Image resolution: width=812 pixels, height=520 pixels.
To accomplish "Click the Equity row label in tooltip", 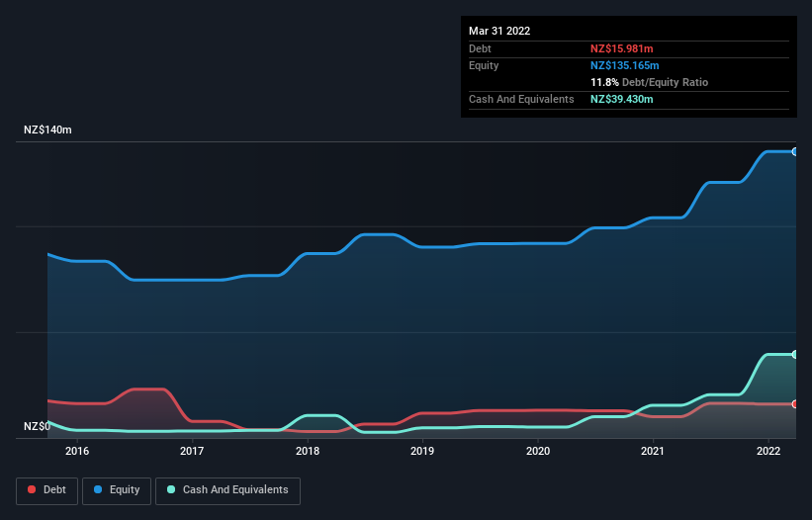I will tap(484, 65).
